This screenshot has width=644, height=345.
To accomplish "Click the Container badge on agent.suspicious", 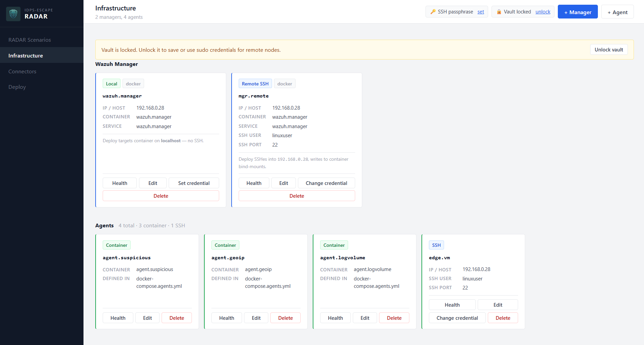I will tap(116, 245).
